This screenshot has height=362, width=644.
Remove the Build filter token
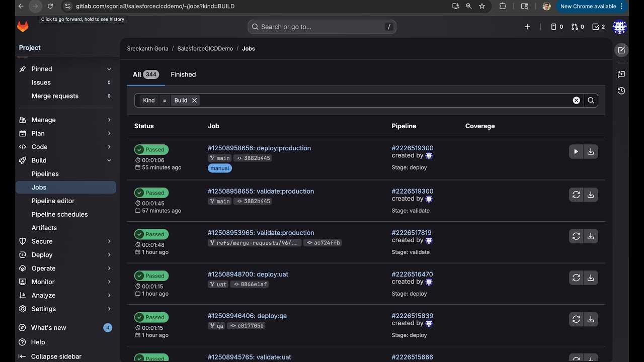pos(194,100)
